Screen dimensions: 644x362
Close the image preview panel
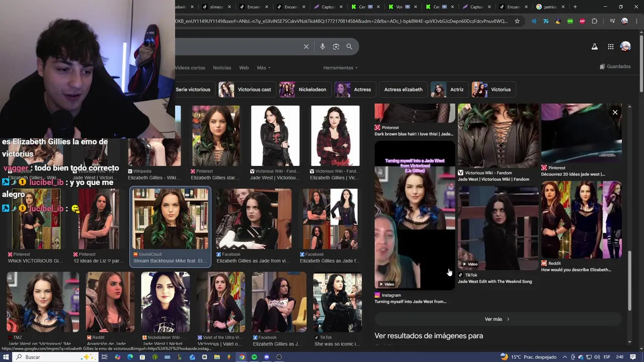615,112
